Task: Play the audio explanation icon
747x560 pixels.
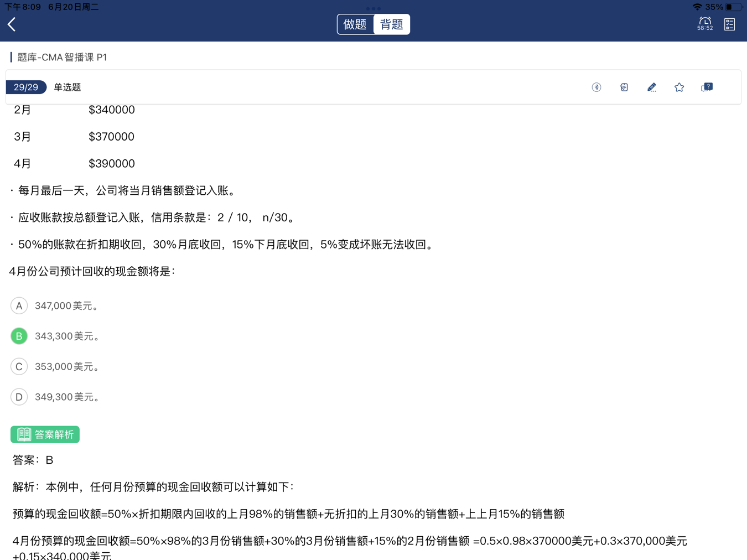Action: point(596,87)
